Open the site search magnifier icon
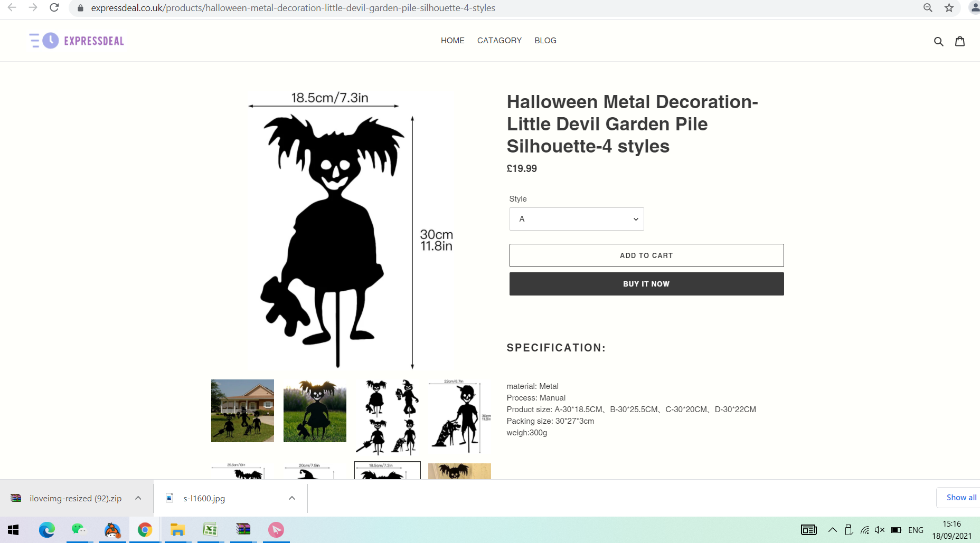 [x=938, y=41]
